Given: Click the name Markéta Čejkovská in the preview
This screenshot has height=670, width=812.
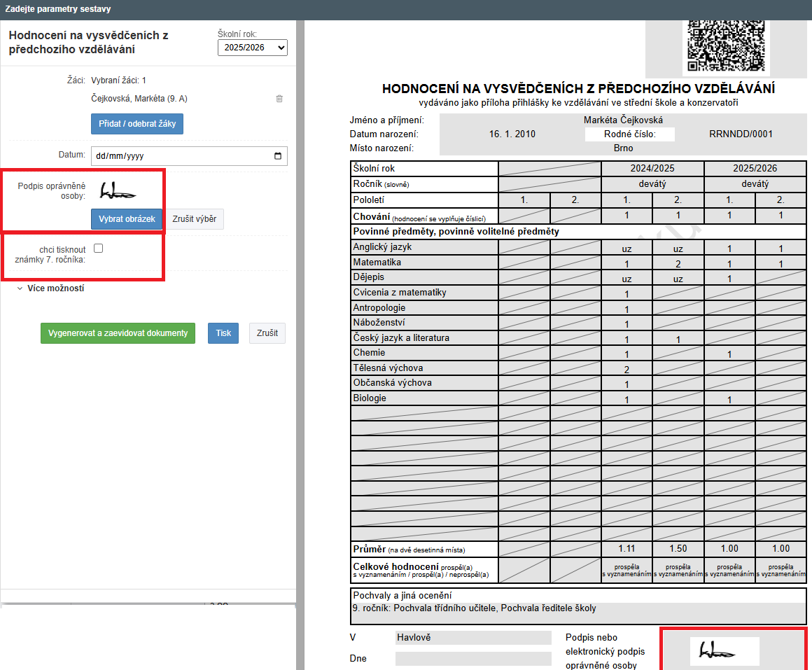Looking at the screenshot, I should (623, 120).
